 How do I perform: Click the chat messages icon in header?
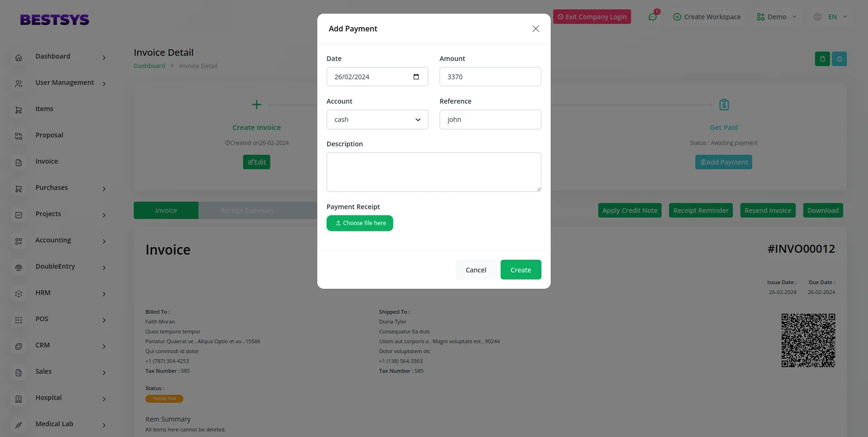click(653, 17)
